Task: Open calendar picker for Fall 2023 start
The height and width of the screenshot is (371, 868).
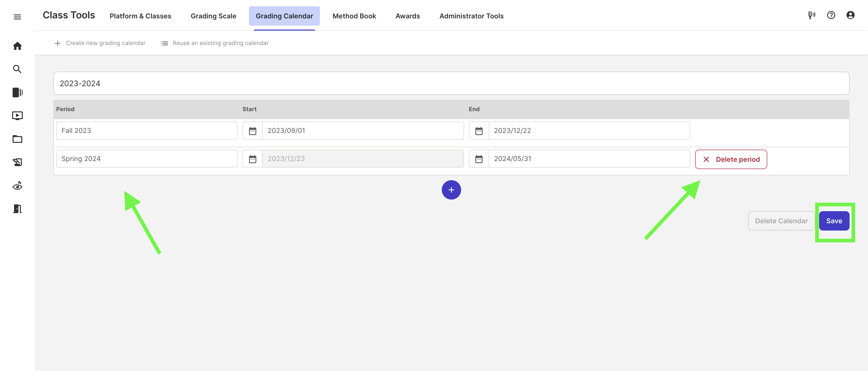Action: 252,131
